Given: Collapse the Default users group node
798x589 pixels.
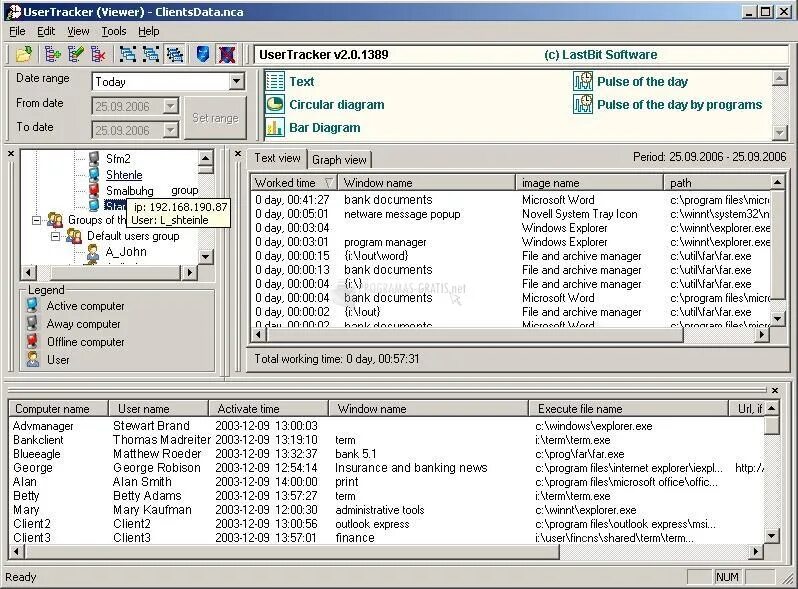Looking at the screenshot, I should (x=55, y=236).
